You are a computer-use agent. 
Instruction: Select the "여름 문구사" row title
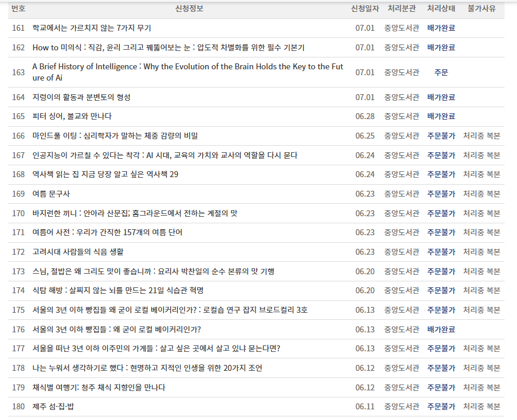click(49, 193)
